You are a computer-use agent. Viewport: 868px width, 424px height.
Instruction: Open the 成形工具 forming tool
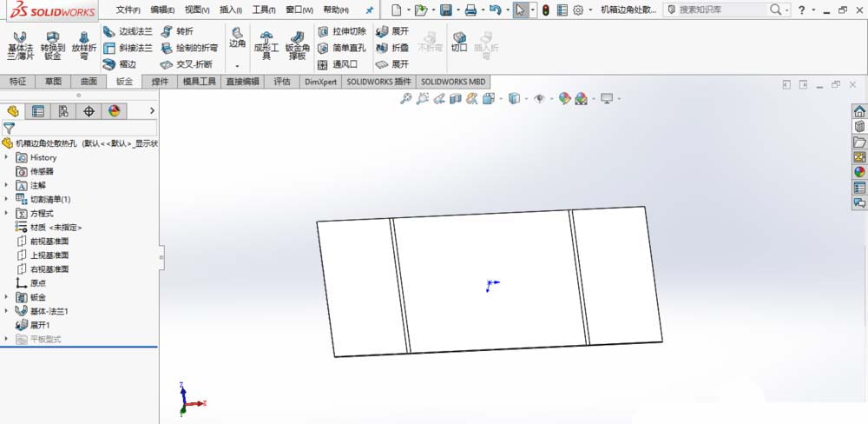pos(266,46)
